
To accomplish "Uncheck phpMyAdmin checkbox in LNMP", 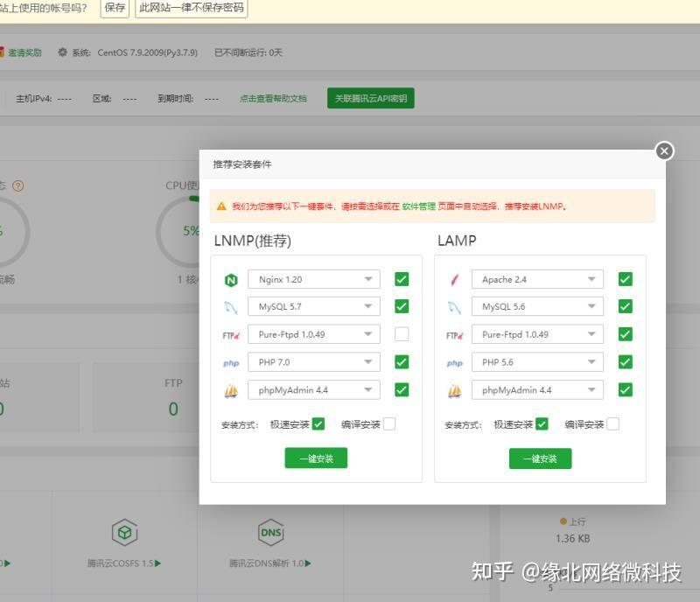I will (x=402, y=390).
